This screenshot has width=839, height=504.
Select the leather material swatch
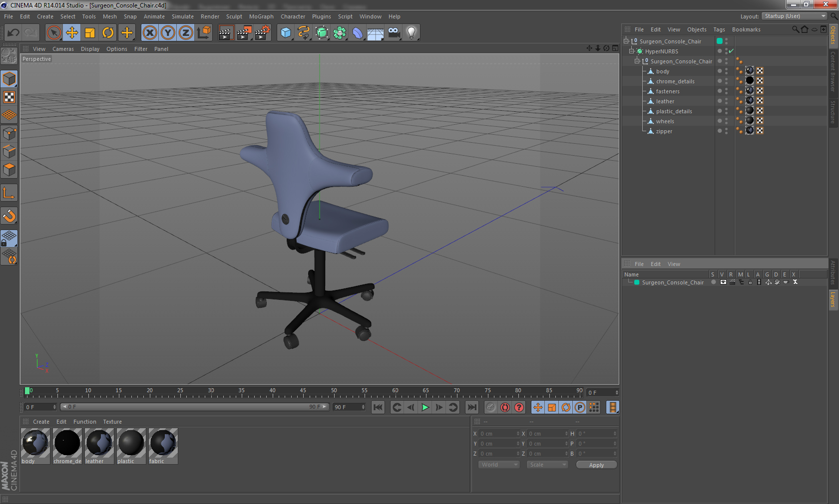coord(99,446)
